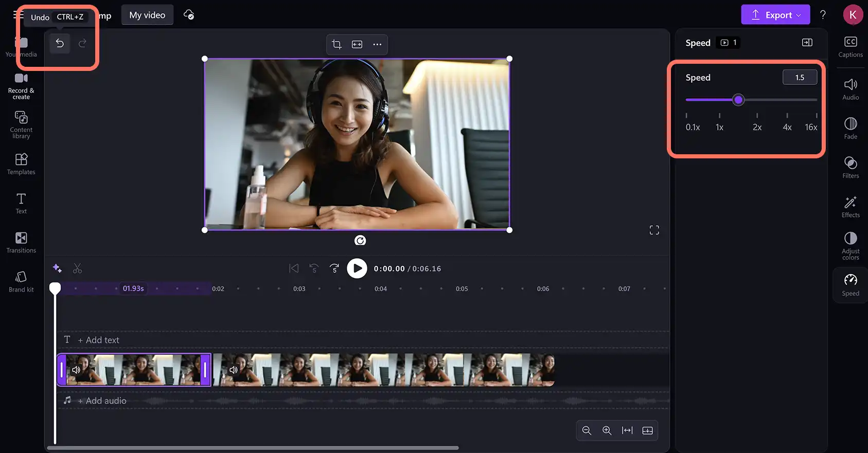This screenshot has height=453, width=868.
Task: Open the Fade panel
Action: [x=851, y=129]
